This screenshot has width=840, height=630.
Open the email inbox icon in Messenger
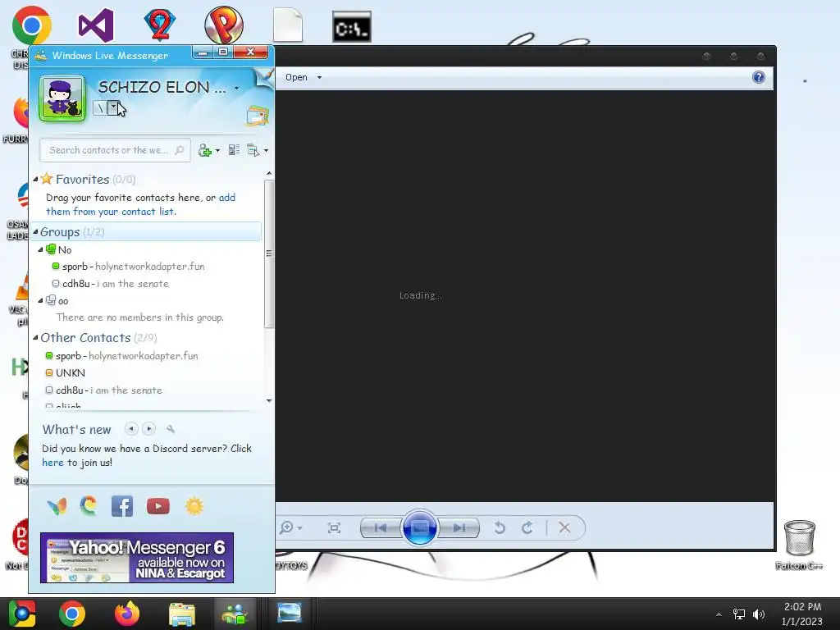pos(258,116)
